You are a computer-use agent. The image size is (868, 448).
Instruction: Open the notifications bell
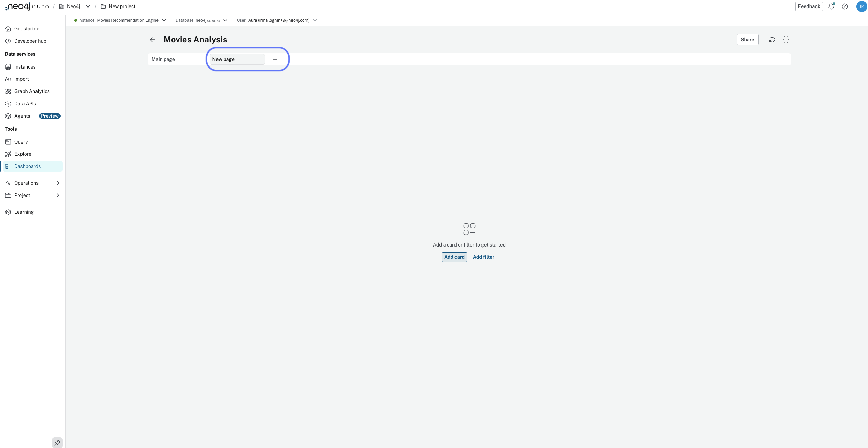coord(831,6)
